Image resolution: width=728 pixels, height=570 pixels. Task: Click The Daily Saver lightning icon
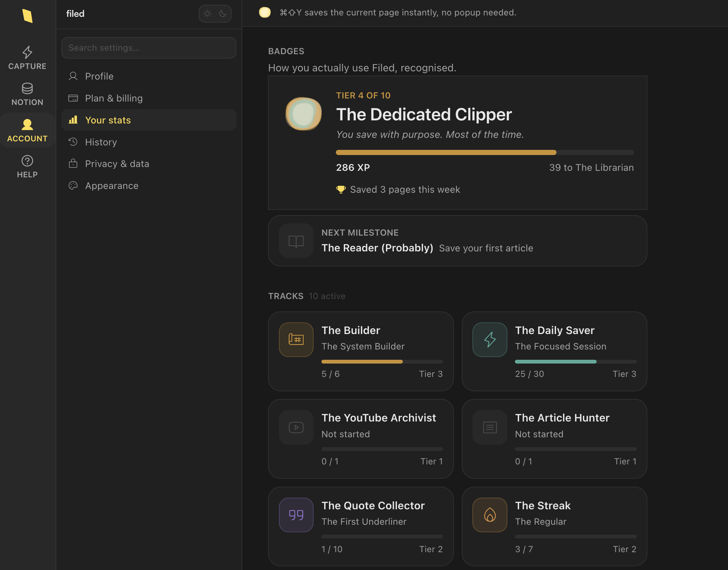coord(490,340)
